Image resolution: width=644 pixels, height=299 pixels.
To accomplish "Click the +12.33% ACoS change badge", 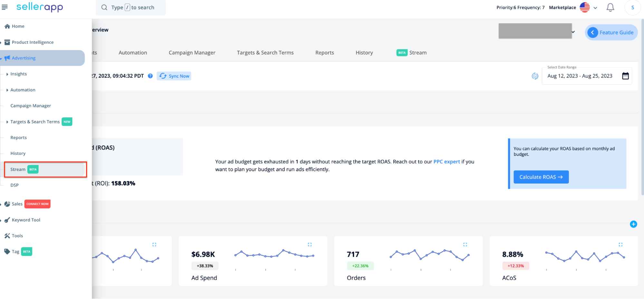I will pyautogui.click(x=515, y=266).
